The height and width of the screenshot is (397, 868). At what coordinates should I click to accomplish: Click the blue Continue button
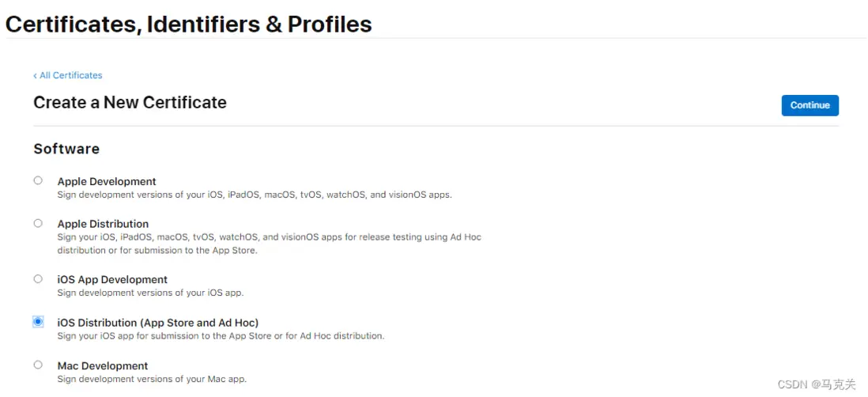tap(810, 105)
